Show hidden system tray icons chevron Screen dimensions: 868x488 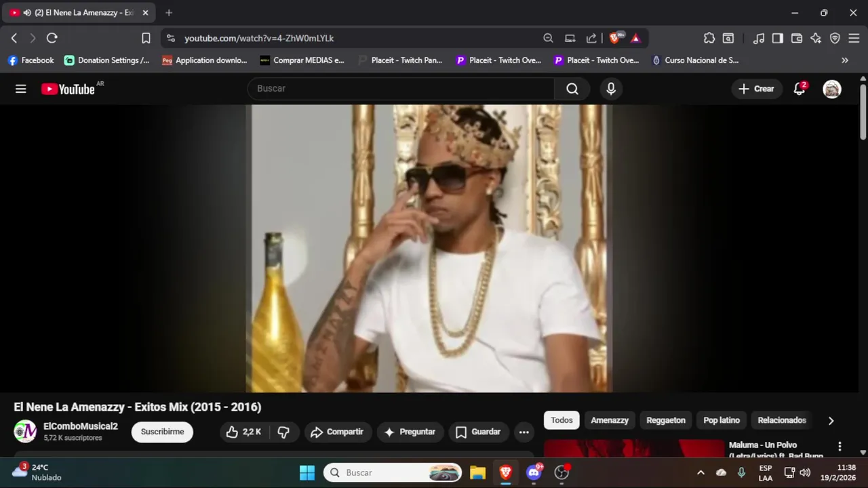[701, 472]
